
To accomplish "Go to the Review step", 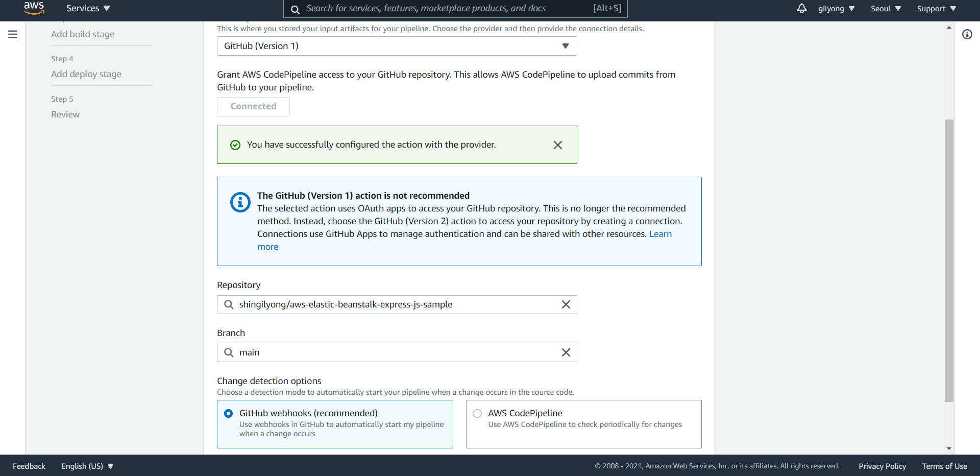I will (65, 114).
